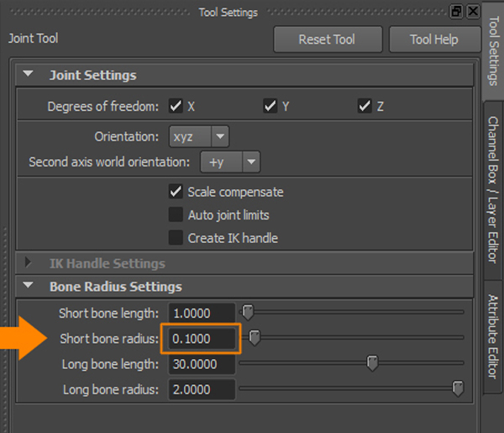The width and height of the screenshot is (504, 433).
Task: Click the Long bone radius slider handle
Action: pyautogui.click(x=458, y=388)
